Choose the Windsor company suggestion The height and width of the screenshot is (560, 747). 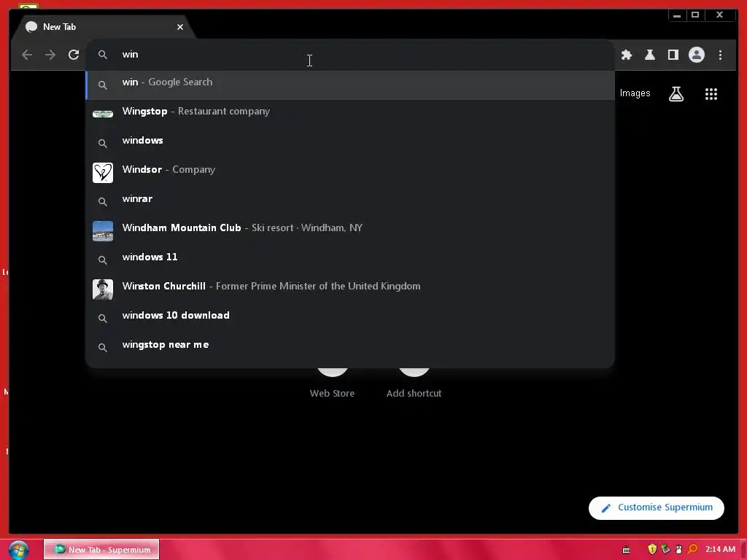pos(350,172)
